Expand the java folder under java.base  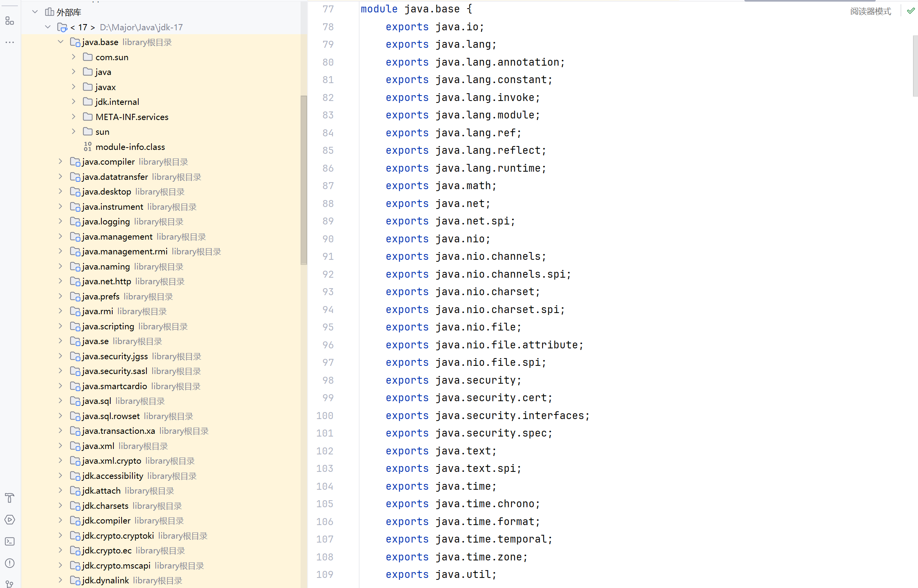tap(73, 72)
